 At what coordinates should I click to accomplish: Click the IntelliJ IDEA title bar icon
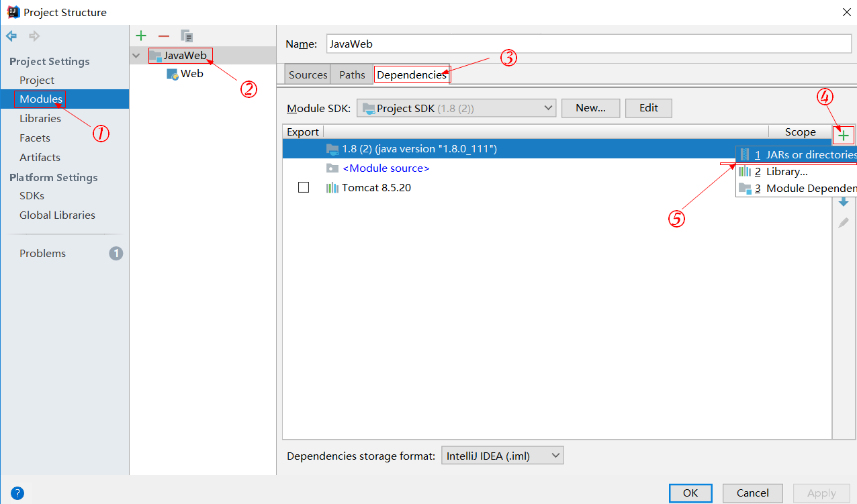click(x=13, y=12)
